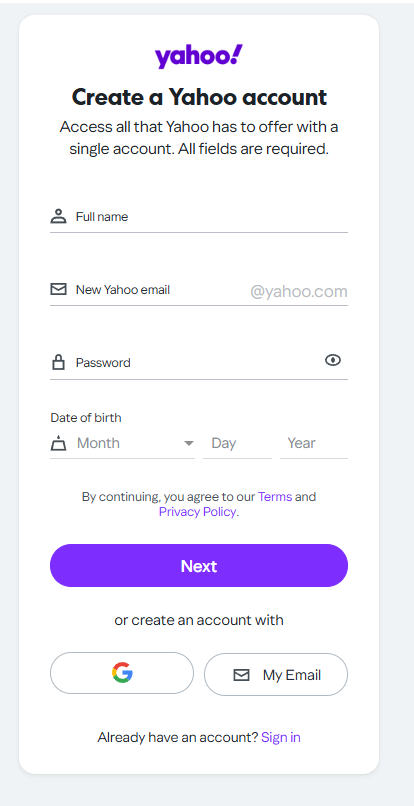
Task: Focus the Password input field
Action: [199, 363]
